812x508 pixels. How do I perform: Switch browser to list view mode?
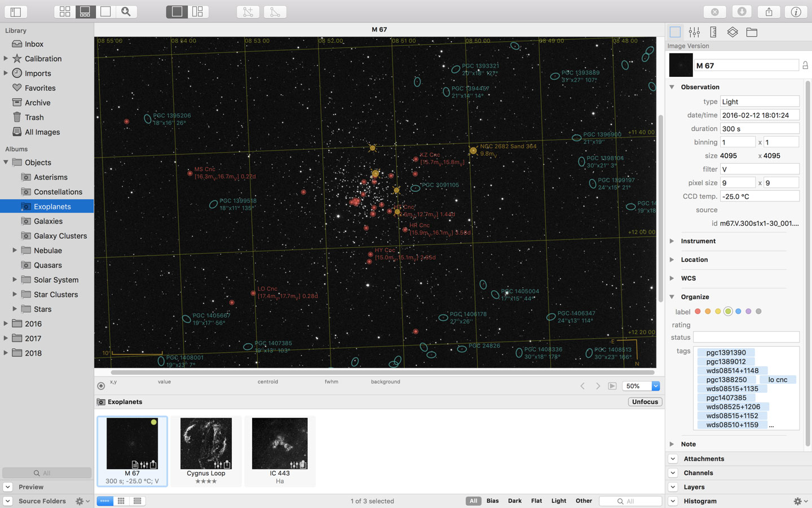coord(138,501)
